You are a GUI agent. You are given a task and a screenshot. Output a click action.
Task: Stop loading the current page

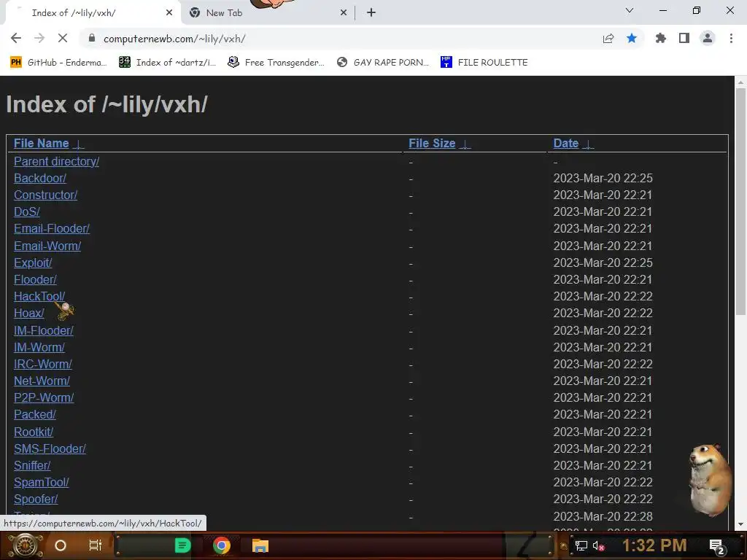(x=63, y=38)
